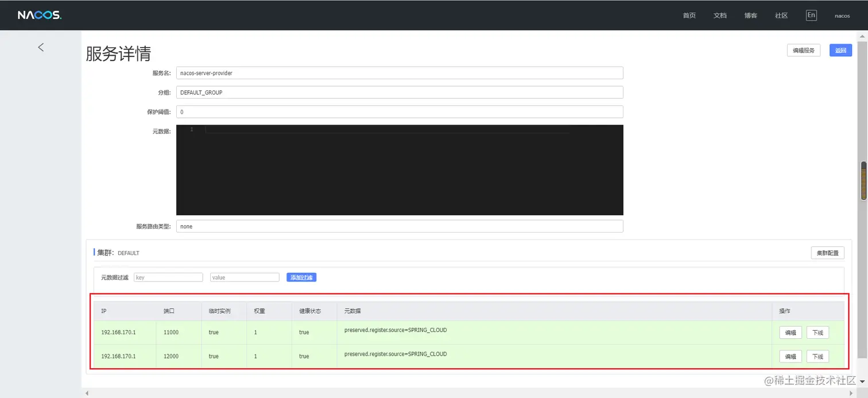
Task: Click the 添加过滤 button
Action: click(x=301, y=277)
